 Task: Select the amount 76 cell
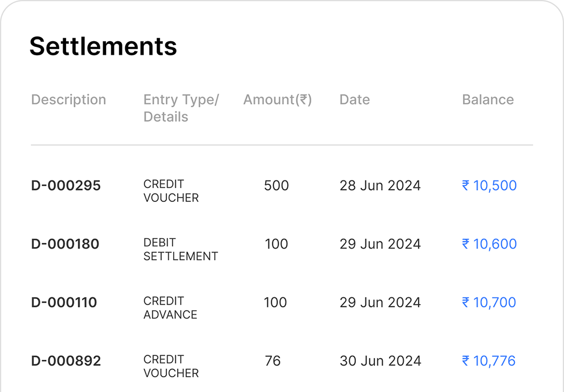(x=272, y=361)
